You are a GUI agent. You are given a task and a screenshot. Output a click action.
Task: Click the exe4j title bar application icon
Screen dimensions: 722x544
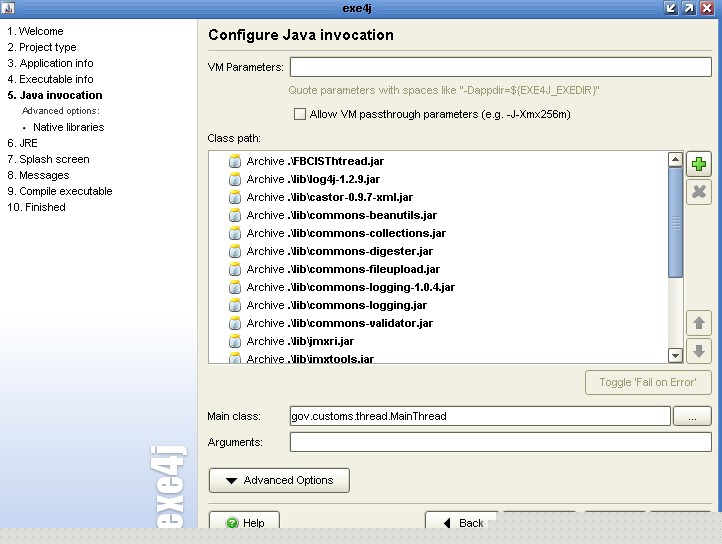click(8, 8)
